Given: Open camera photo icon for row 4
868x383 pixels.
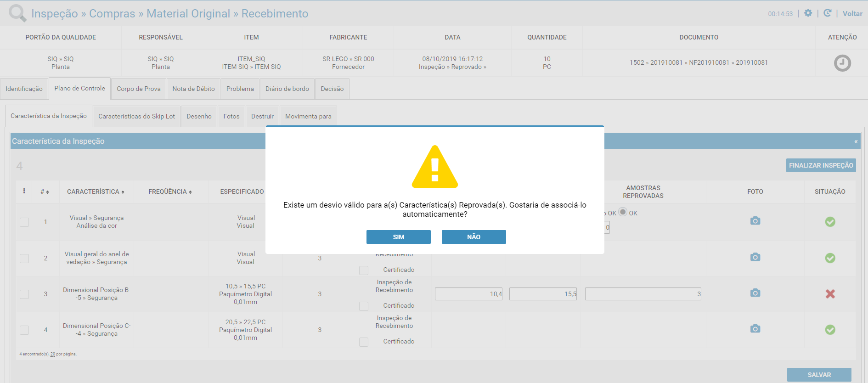Looking at the screenshot, I should [755, 329].
